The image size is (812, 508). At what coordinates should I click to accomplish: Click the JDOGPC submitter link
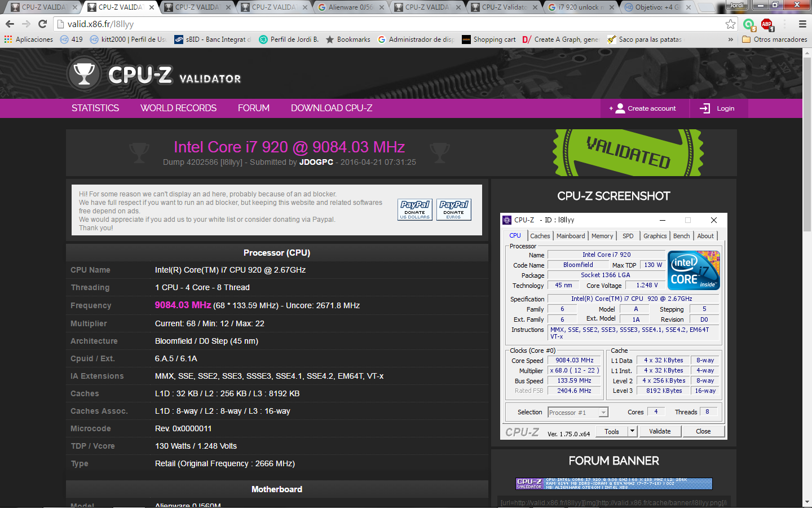click(316, 162)
